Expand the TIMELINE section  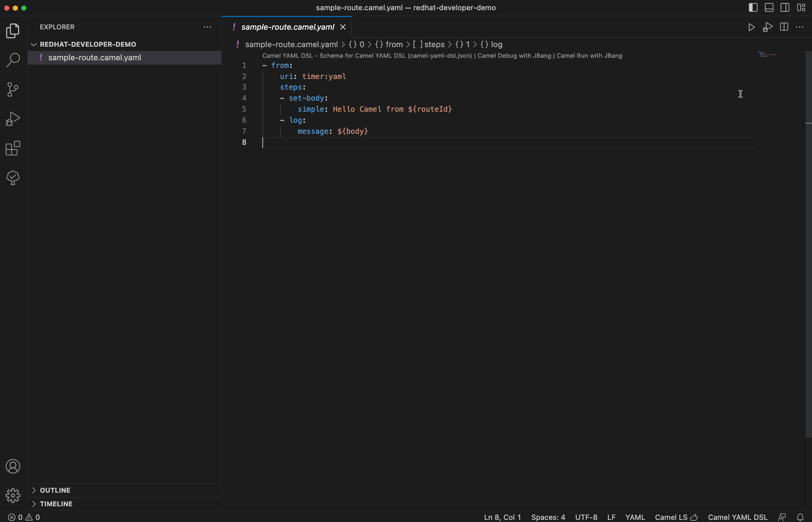point(124,504)
